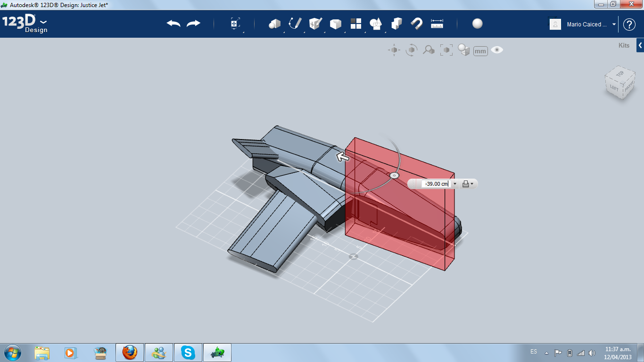Open Windows Explorer from the taskbar
The image size is (644, 362).
tap(42, 353)
